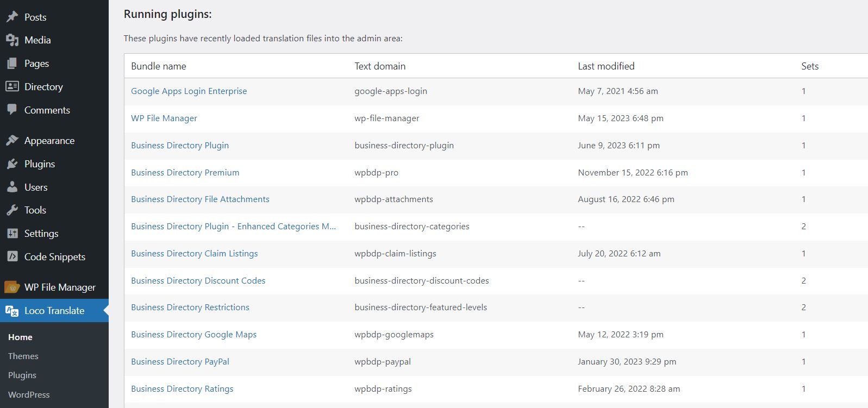Open the Settings menu
868x408 pixels.
pos(41,234)
